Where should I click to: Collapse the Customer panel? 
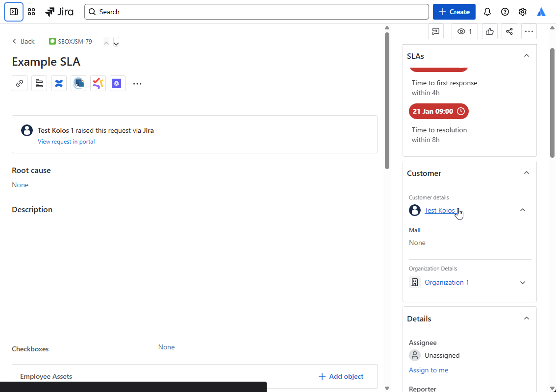pyautogui.click(x=527, y=173)
